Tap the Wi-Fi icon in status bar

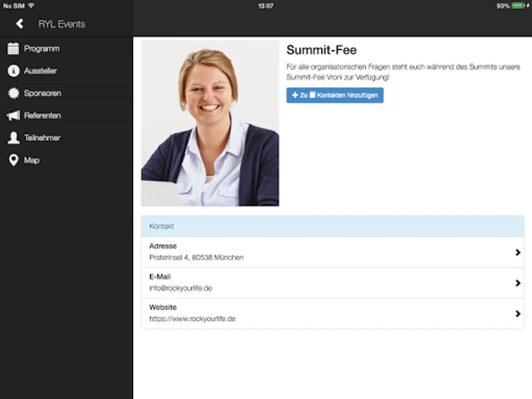pos(31,6)
